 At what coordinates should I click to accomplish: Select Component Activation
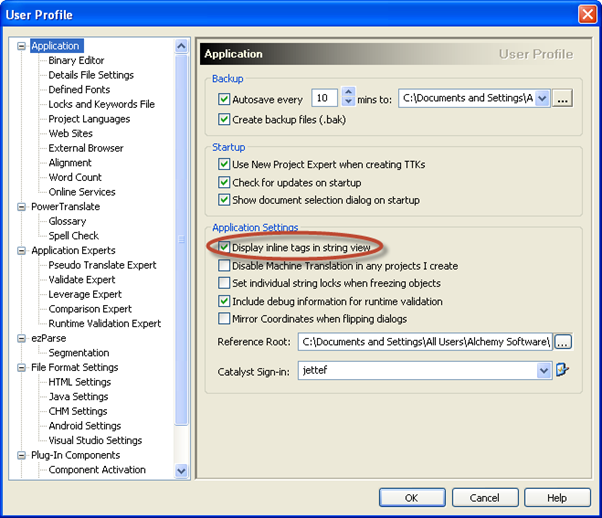click(97, 470)
